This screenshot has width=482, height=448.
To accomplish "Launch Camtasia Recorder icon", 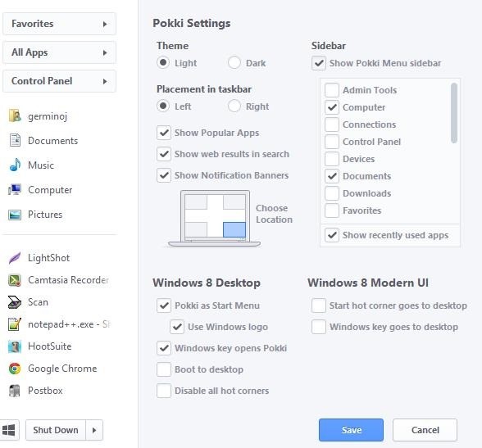I will pos(15,280).
